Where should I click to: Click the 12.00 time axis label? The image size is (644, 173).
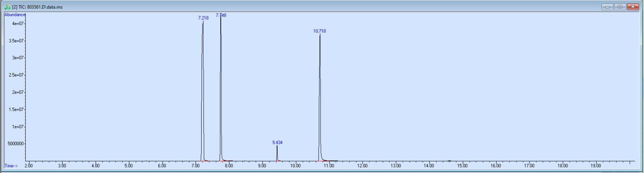coord(362,166)
